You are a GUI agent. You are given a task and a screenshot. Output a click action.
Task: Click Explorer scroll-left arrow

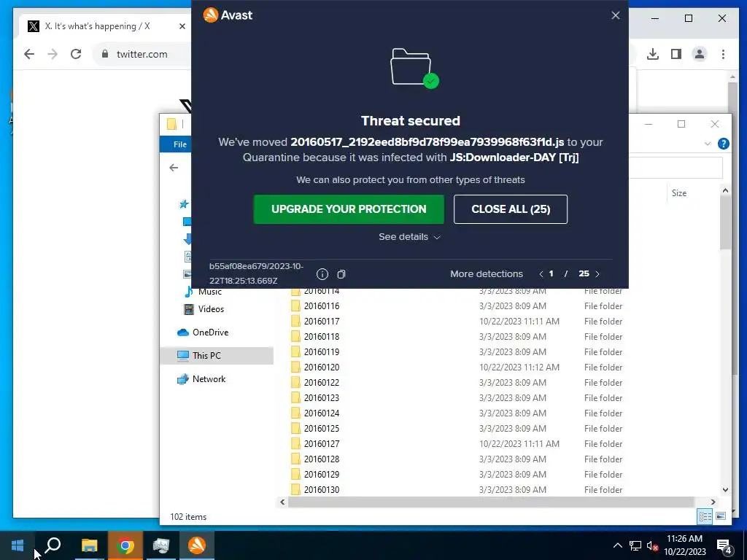click(x=282, y=502)
